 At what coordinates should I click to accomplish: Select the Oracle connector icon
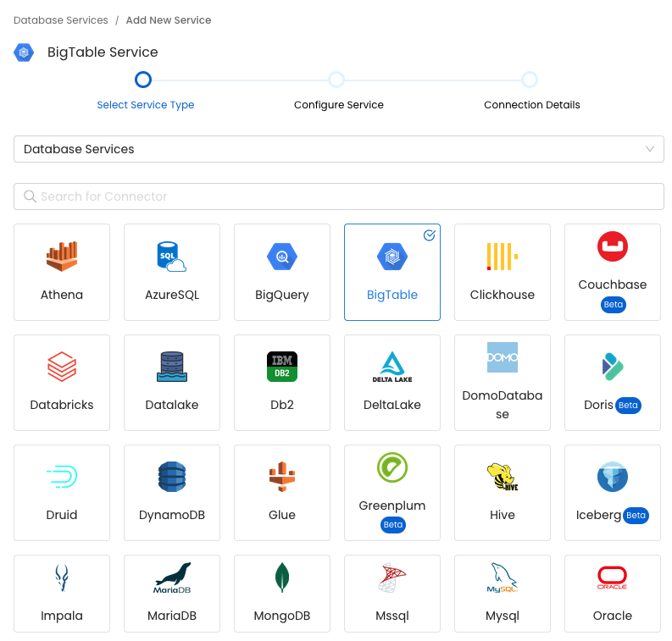click(x=612, y=577)
